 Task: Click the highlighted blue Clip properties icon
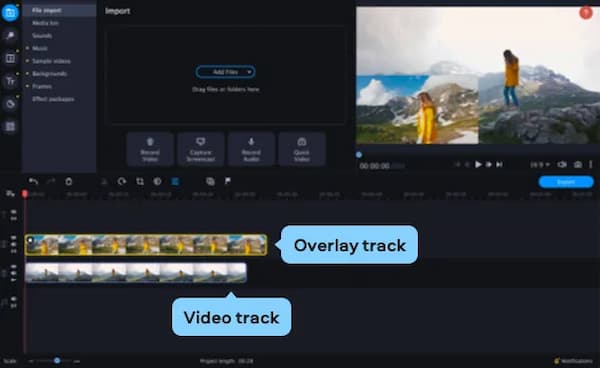pyautogui.click(x=175, y=181)
